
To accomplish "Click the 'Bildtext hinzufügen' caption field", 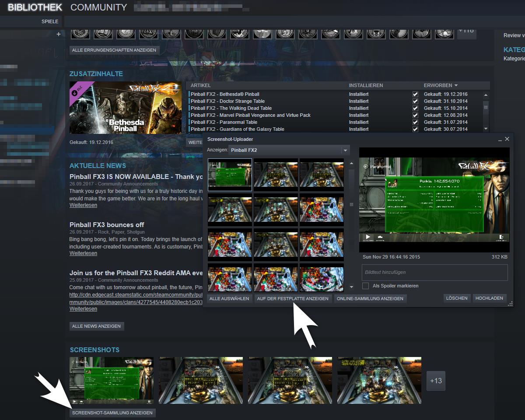I will pos(435,272).
